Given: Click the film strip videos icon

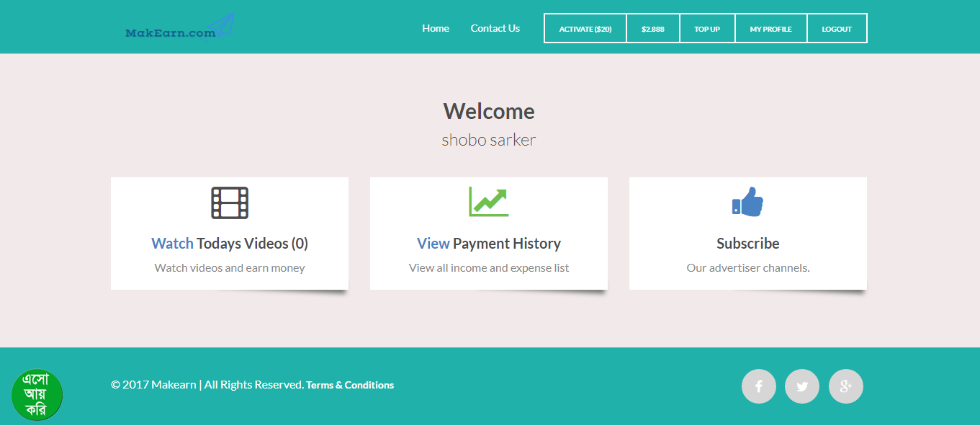Looking at the screenshot, I should tap(230, 203).
